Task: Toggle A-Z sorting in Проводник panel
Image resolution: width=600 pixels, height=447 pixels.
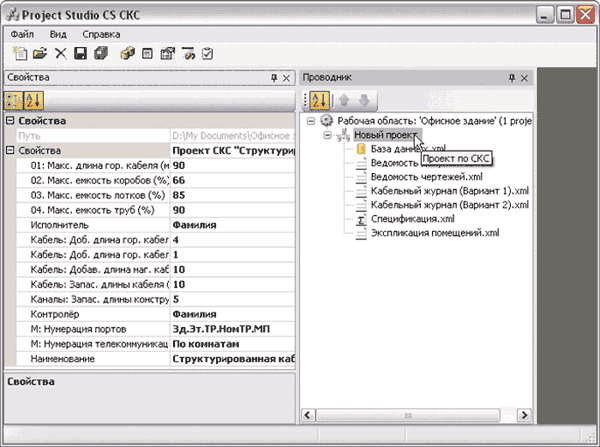Action: click(319, 101)
